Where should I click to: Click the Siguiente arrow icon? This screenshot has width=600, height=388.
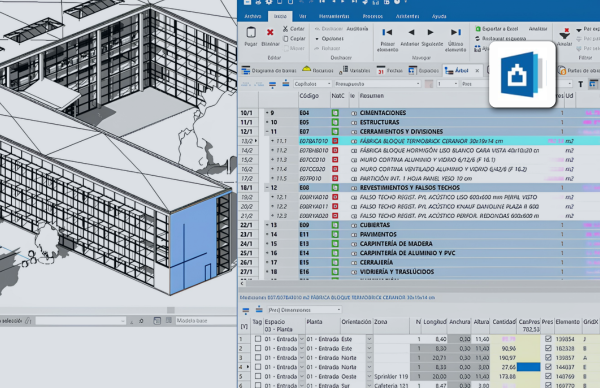[430, 32]
